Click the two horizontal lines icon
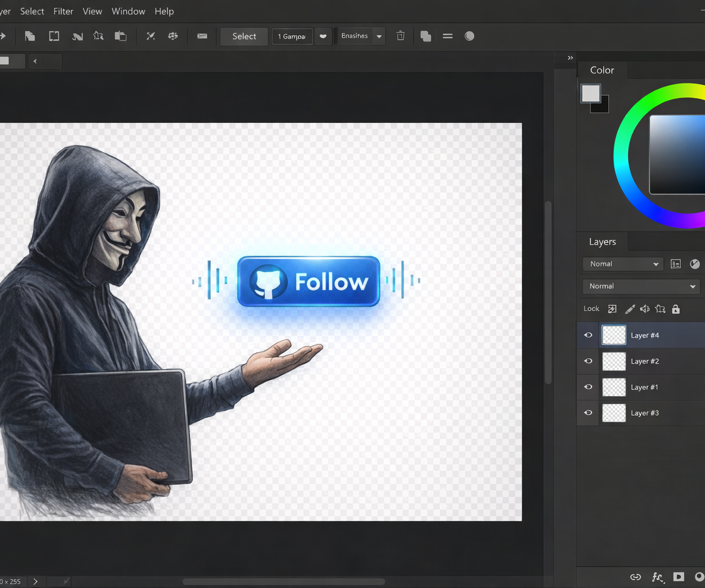705x588 pixels. pyautogui.click(x=448, y=36)
